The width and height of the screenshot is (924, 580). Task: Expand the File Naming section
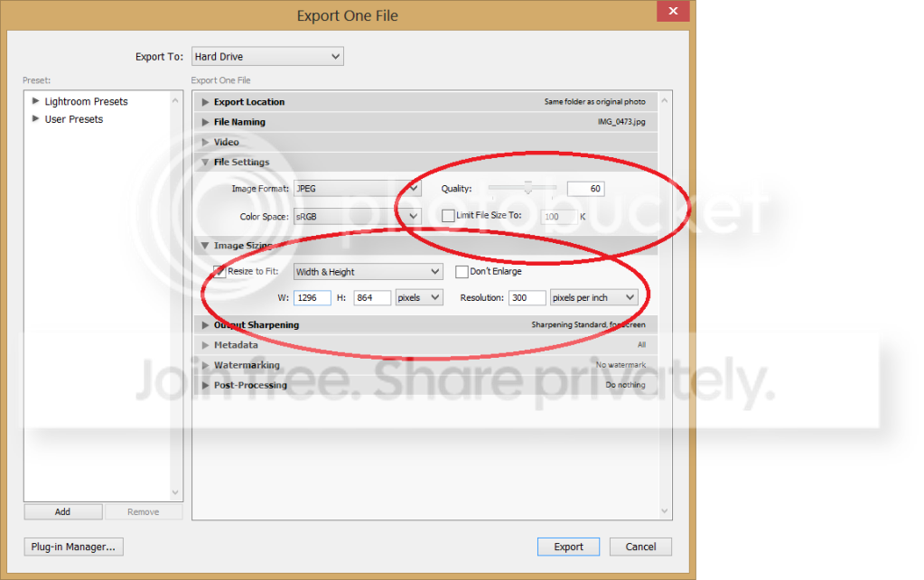coord(206,122)
